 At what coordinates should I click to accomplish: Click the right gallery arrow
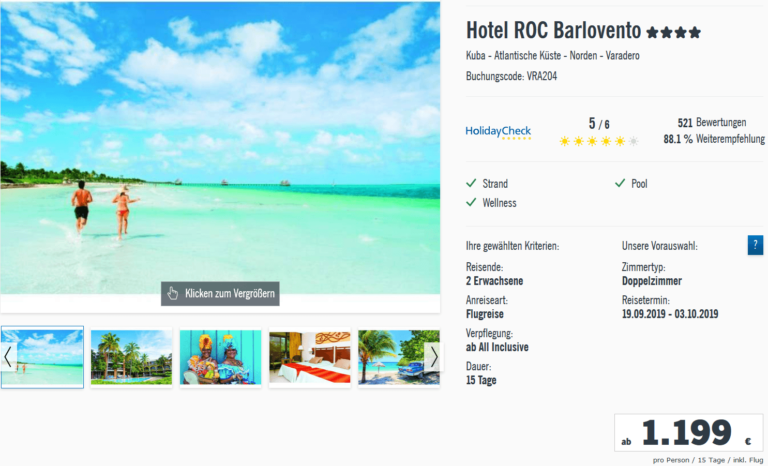click(433, 357)
